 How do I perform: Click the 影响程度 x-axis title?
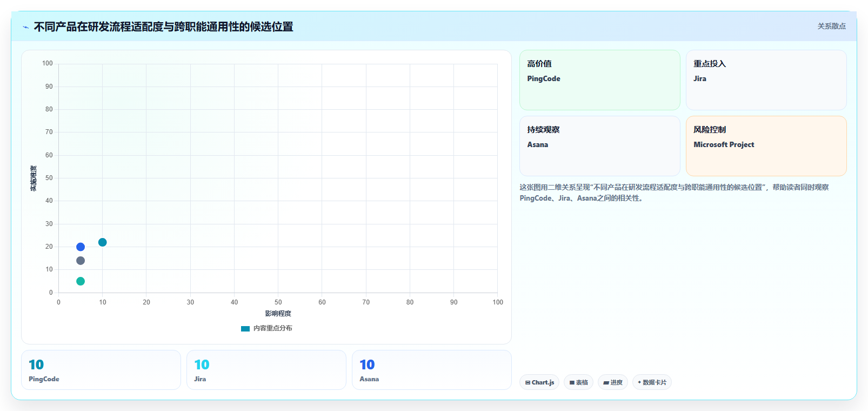click(278, 314)
